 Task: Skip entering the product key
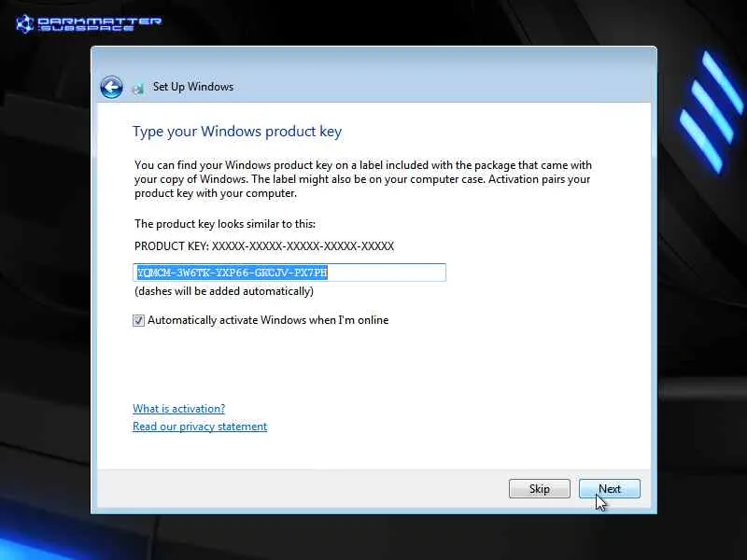(540, 488)
